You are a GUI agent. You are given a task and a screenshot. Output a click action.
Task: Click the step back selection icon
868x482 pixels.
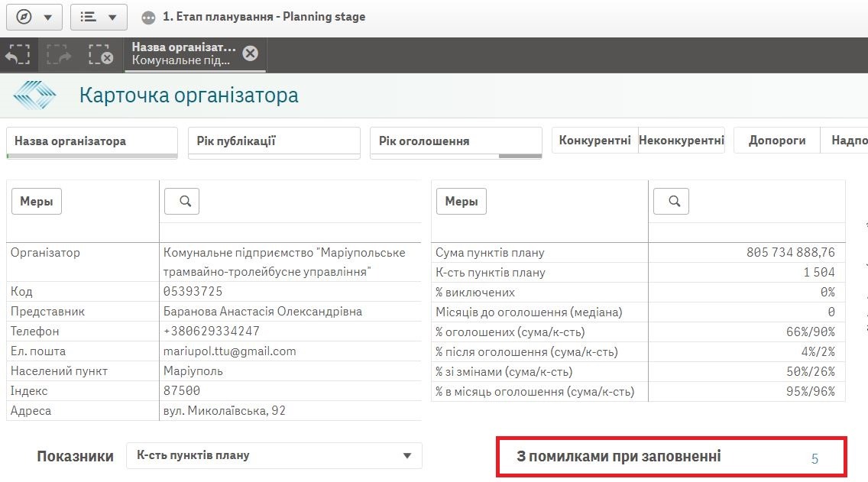tap(17, 55)
